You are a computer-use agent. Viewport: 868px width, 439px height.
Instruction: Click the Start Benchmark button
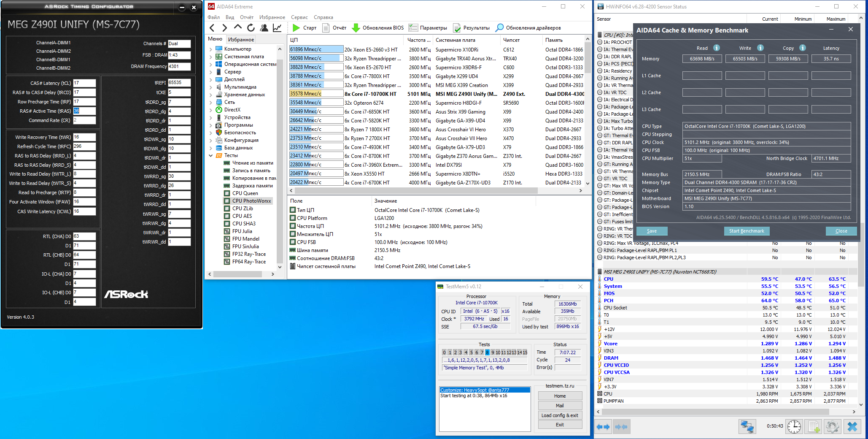point(747,231)
